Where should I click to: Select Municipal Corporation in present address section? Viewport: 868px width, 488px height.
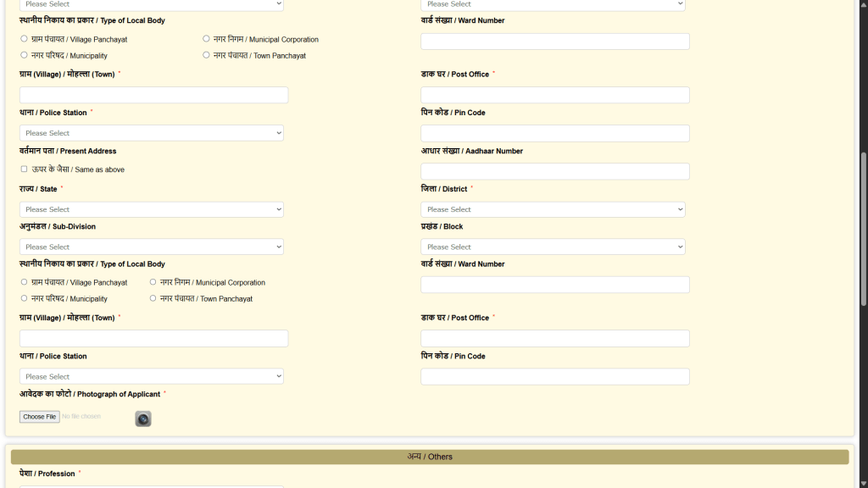153,282
